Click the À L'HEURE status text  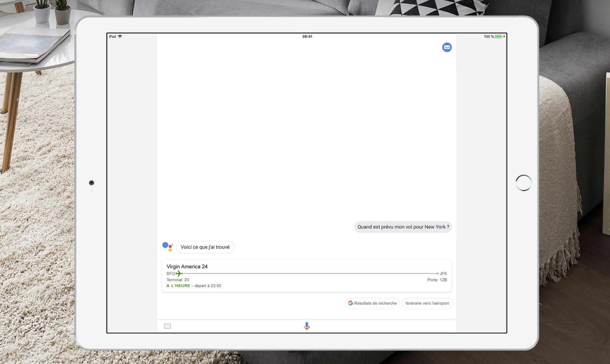178,286
